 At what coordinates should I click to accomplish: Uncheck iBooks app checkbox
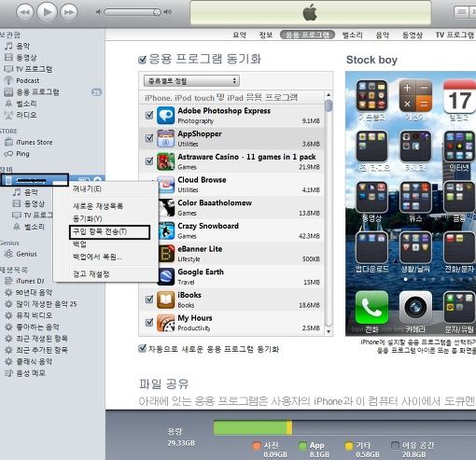click(x=149, y=300)
